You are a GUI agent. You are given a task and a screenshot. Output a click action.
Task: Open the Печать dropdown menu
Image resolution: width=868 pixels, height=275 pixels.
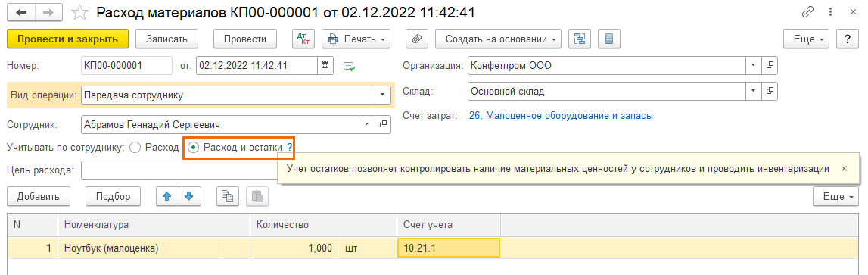[356, 39]
